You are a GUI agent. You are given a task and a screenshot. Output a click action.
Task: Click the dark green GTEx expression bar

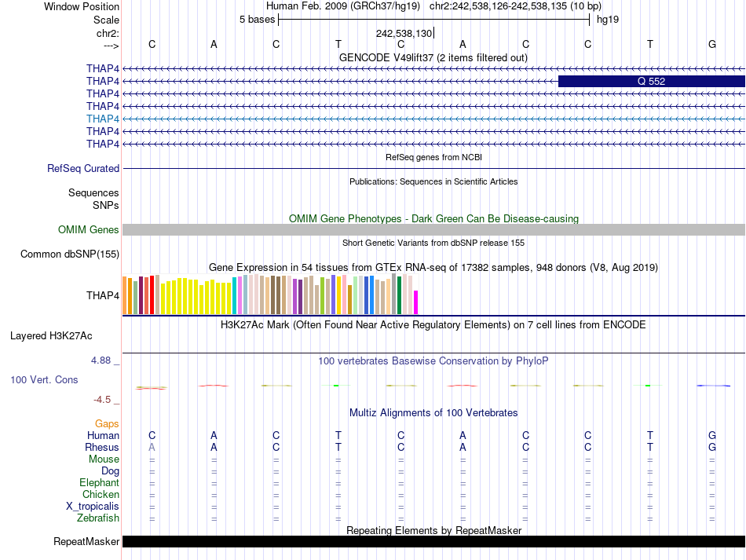(x=400, y=295)
